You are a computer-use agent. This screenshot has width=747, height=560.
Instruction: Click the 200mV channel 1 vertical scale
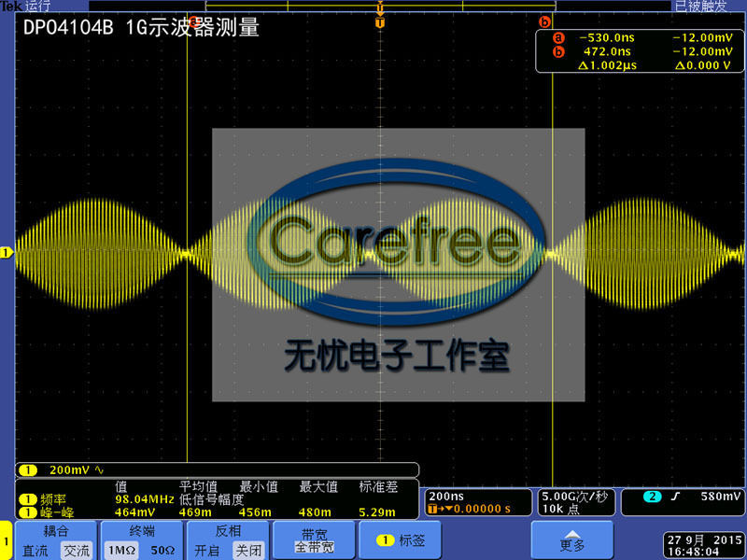69,470
